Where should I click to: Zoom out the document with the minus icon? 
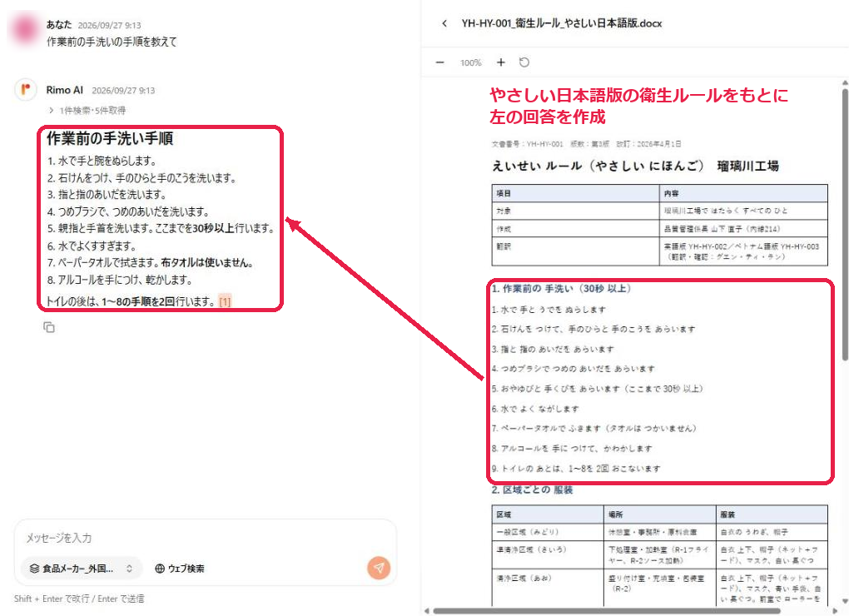tap(439, 62)
